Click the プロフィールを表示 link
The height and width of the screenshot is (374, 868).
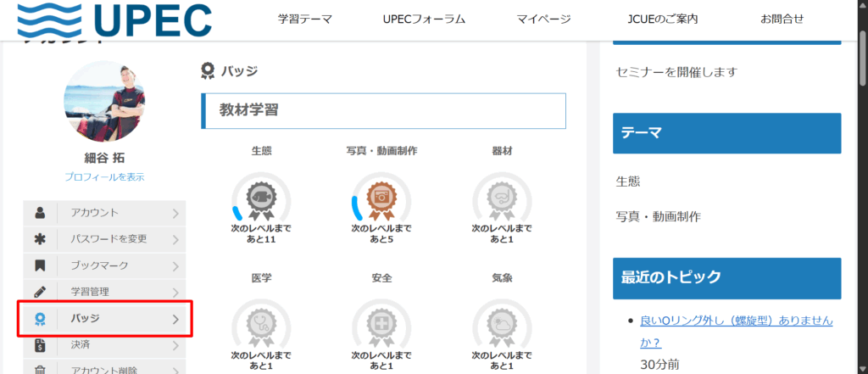104,176
